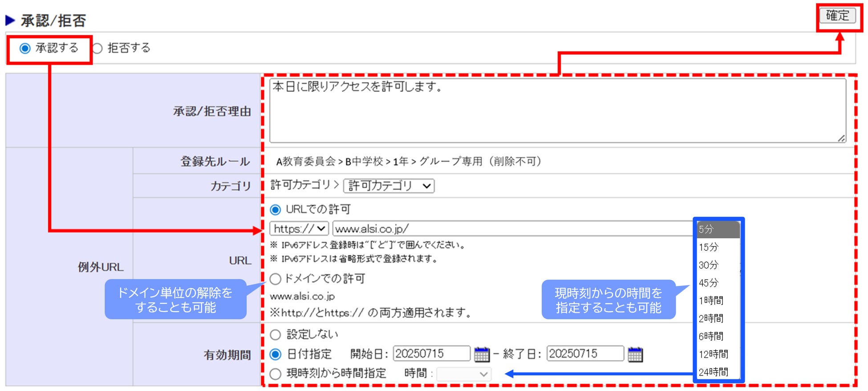This screenshot has height=391, width=868.
Task: Choose 5分 from the time list
Action: click(x=718, y=229)
